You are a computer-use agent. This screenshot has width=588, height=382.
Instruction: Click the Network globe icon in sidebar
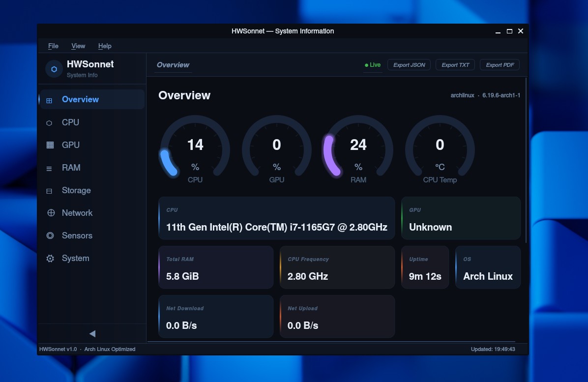click(x=51, y=213)
